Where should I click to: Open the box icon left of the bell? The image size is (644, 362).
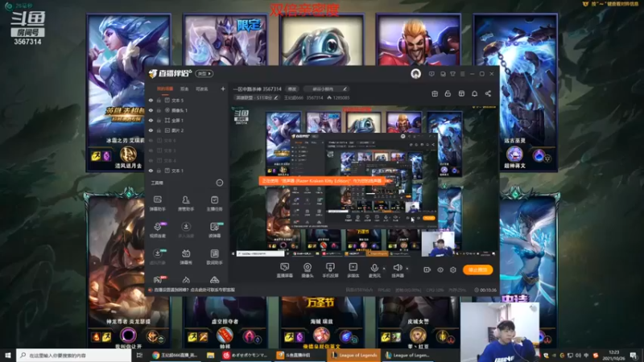click(461, 93)
